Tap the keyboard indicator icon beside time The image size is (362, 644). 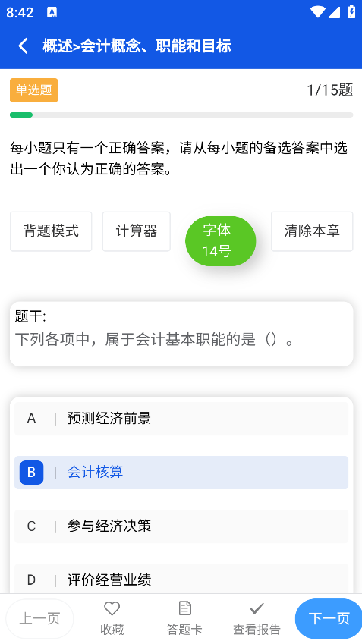[52, 12]
